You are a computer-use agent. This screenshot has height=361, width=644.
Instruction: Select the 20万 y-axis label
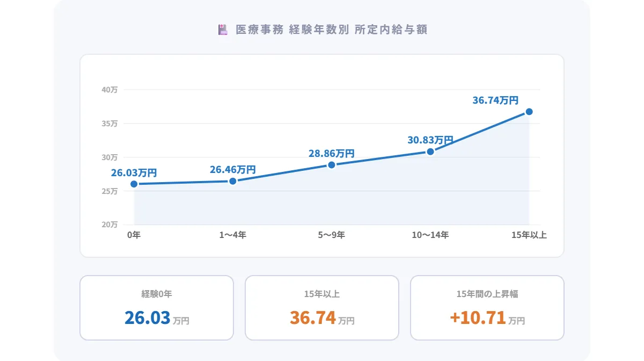tap(109, 225)
